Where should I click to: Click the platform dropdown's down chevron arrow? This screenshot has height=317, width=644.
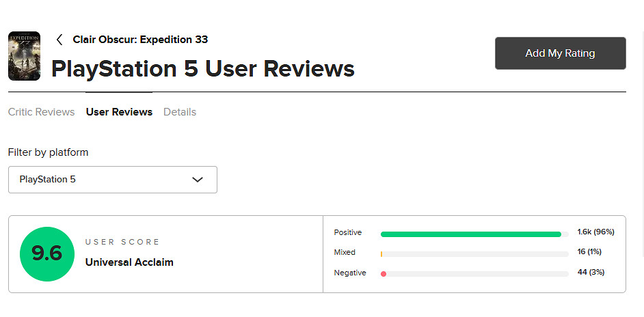(198, 180)
